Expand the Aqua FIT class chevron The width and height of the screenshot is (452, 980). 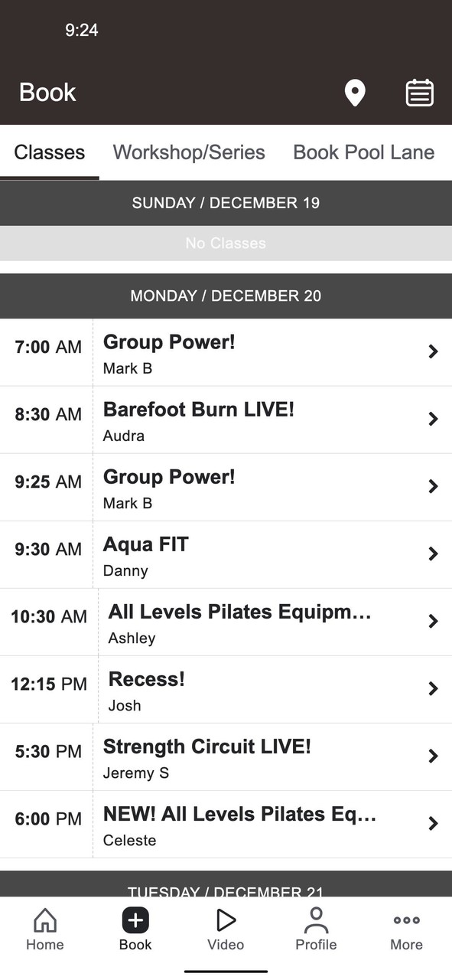[x=433, y=554]
